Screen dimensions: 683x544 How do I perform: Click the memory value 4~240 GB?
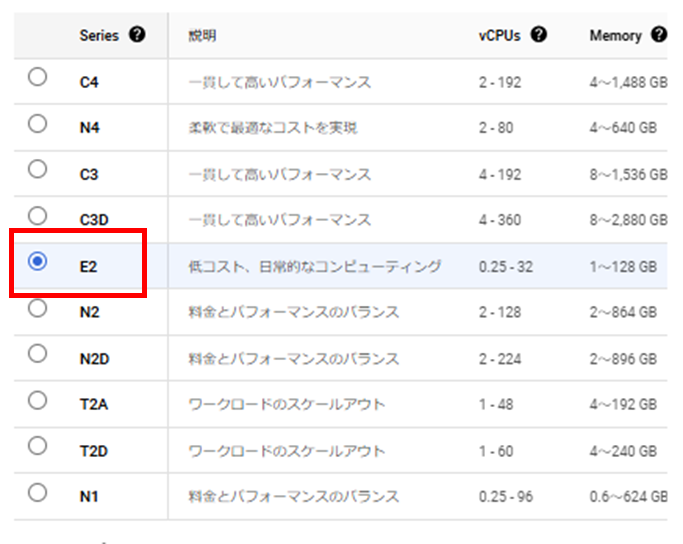coord(623,451)
